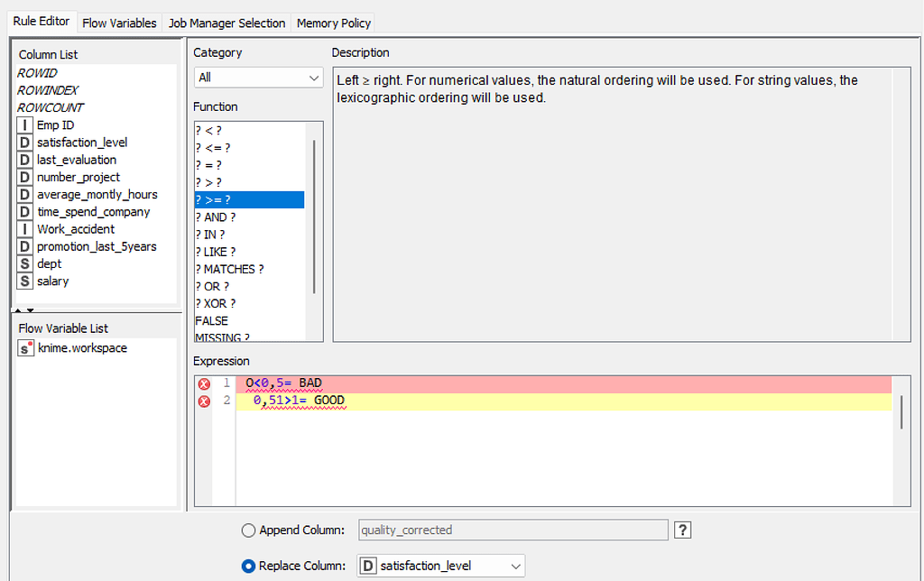Screen dimensions: 924x581
Task: Open the Memory Policy tab
Action: [333, 23]
